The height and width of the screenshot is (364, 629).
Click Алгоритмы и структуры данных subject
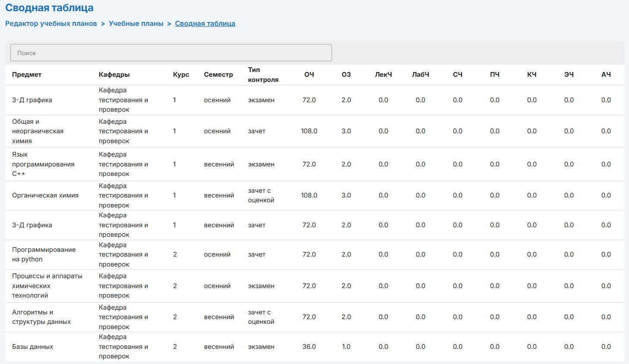coord(41,317)
